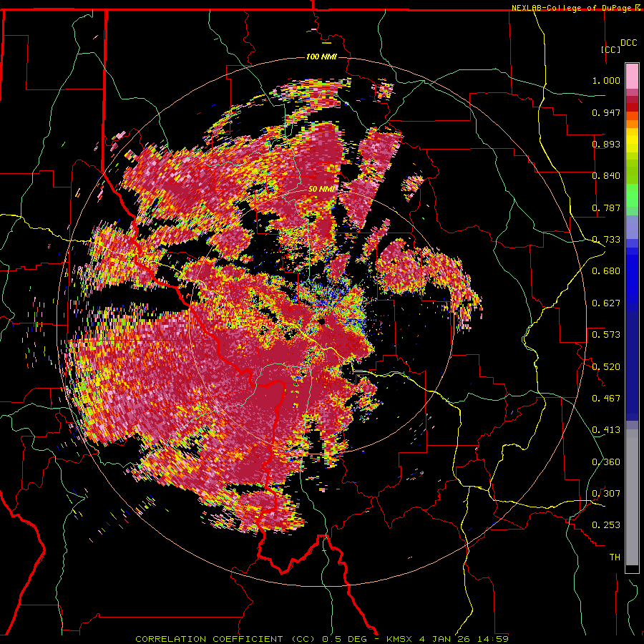The height and width of the screenshot is (644, 644).
Task: Click the TH threshold label on the legend
Action: pos(615,557)
